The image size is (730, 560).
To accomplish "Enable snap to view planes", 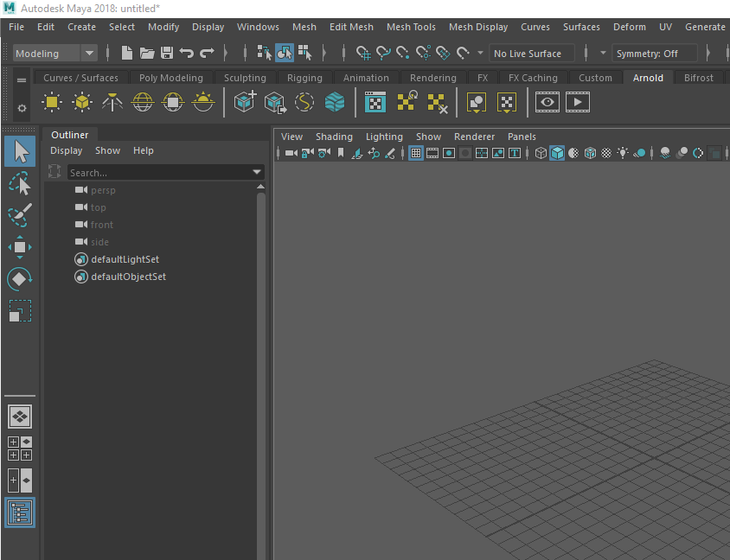I will click(443, 53).
